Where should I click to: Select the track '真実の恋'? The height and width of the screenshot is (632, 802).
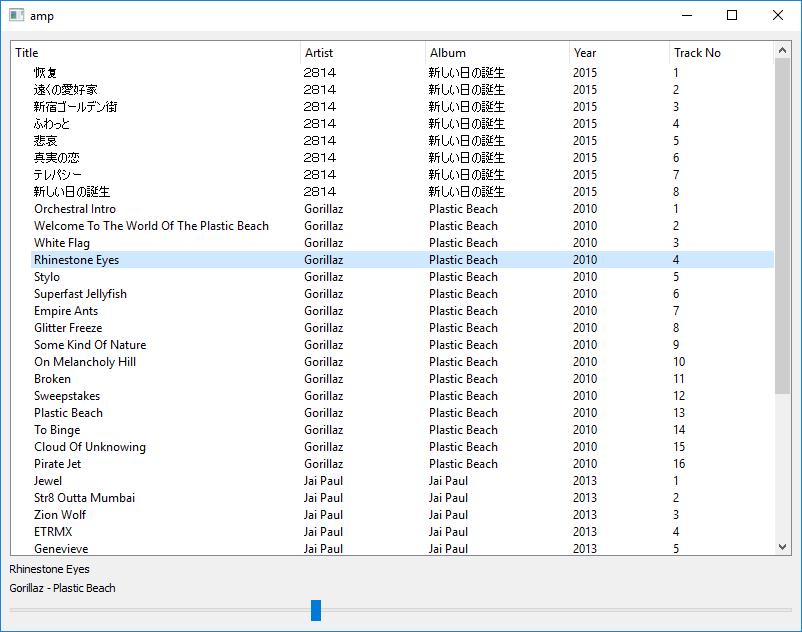click(x=56, y=157)
